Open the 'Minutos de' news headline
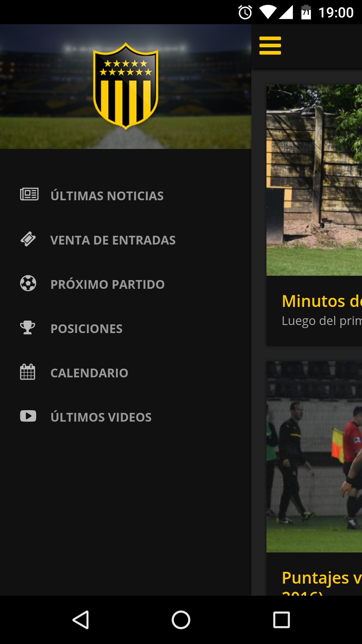This screenshot has width=362, height=644. click(x=322, y=301)
